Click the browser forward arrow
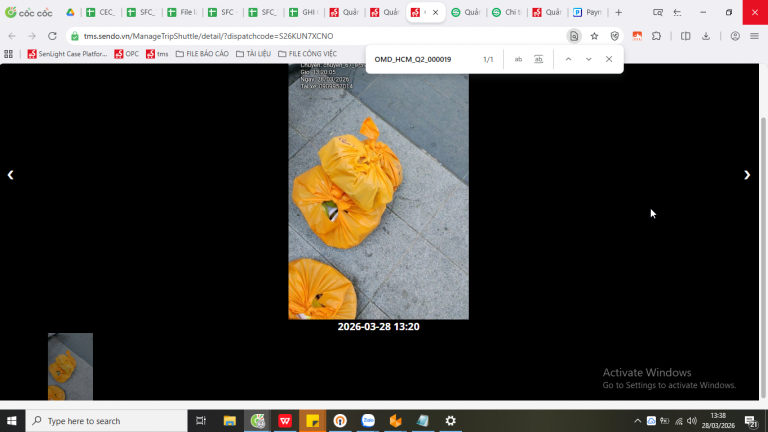768x432 pixels. (x=32, y=36)
